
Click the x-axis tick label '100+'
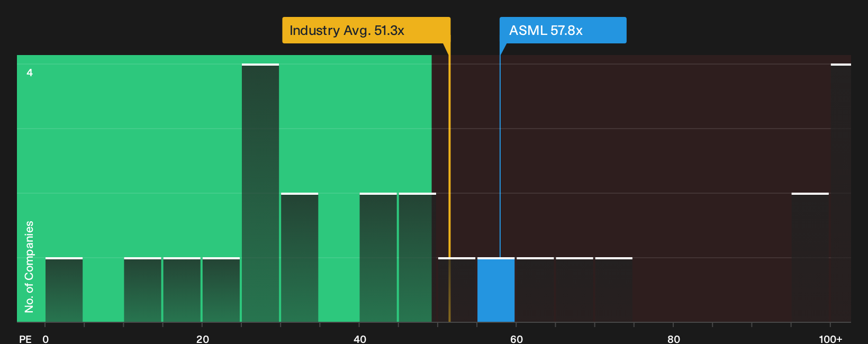830,339
